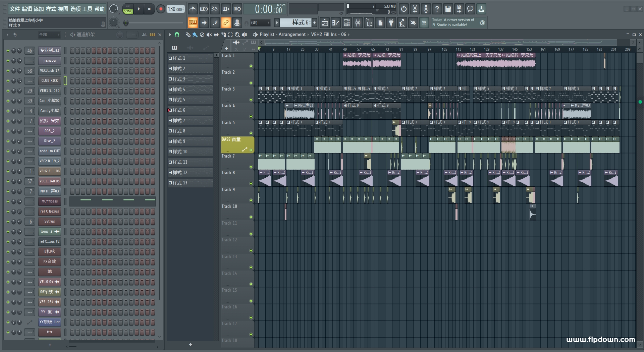Open the online shop cart icon
Image resolution: width=644 pixels, height=352 pixels.
(424, 23)
